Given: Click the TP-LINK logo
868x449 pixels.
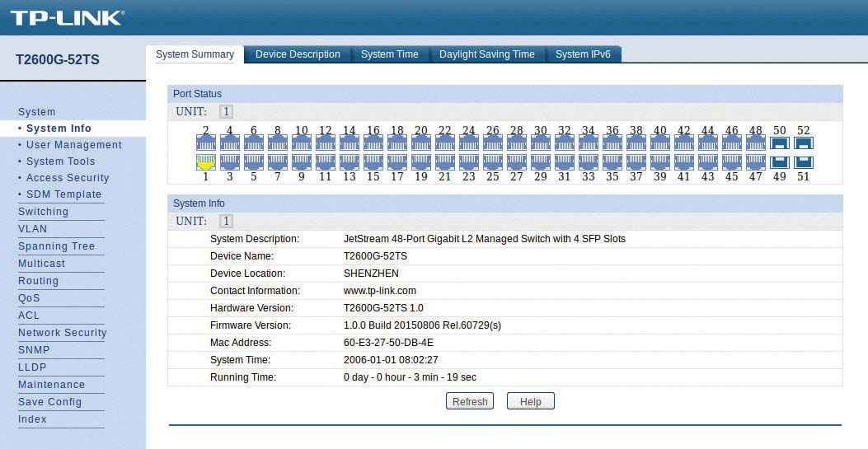Looking at the screenshot, I should point(67,17).
